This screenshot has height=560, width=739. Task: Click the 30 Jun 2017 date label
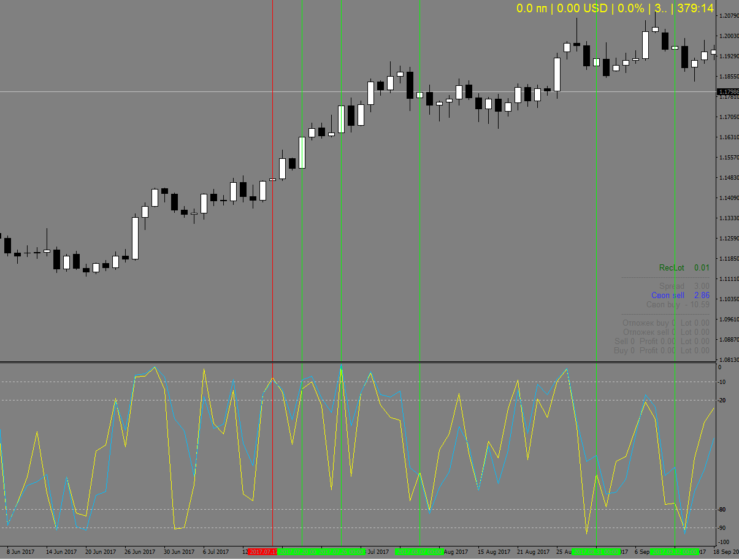[x=179, y=552]
